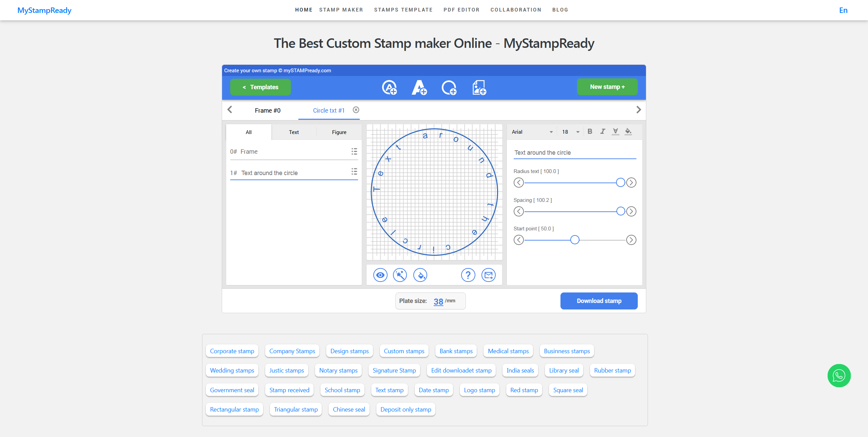
Task: Show All elements tab
Action: (249, 132)
